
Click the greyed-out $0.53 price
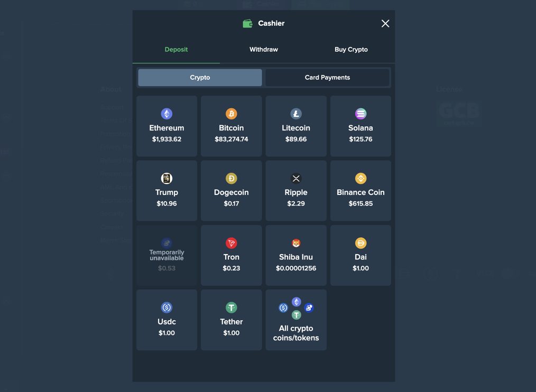(x=167, y=268)
